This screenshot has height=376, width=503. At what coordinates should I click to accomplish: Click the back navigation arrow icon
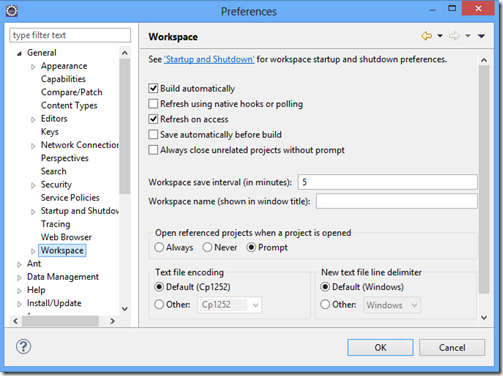427,36
